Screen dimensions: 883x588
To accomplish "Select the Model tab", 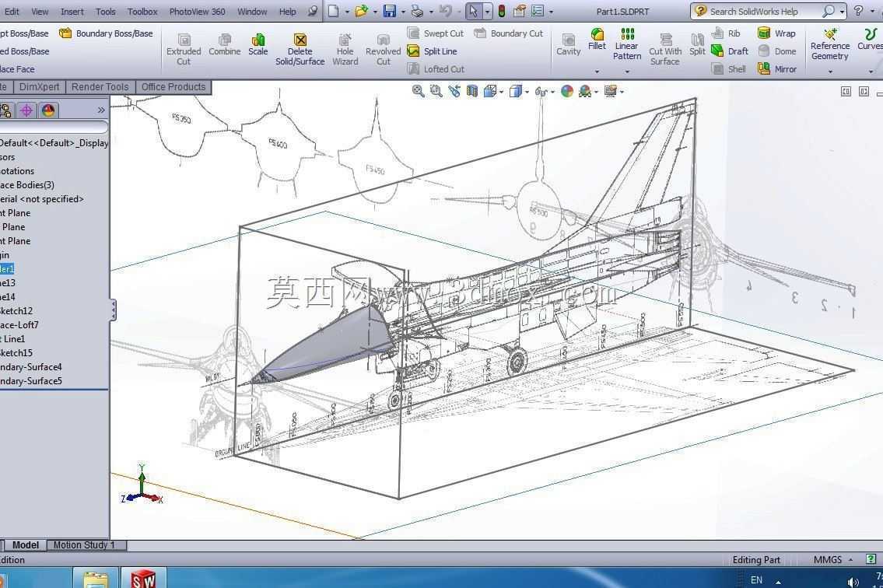I will (x=26, y=544).
